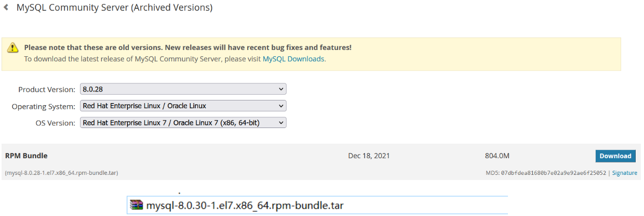This screenshot has height=216, width=644.
Task: Click the OS Version label
Action: 55,123
